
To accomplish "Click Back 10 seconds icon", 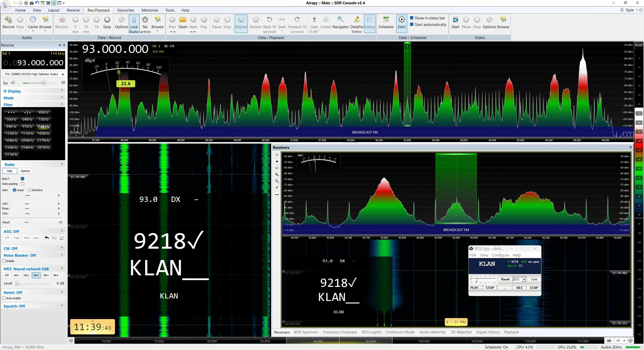I will click(x=269, y=20).
